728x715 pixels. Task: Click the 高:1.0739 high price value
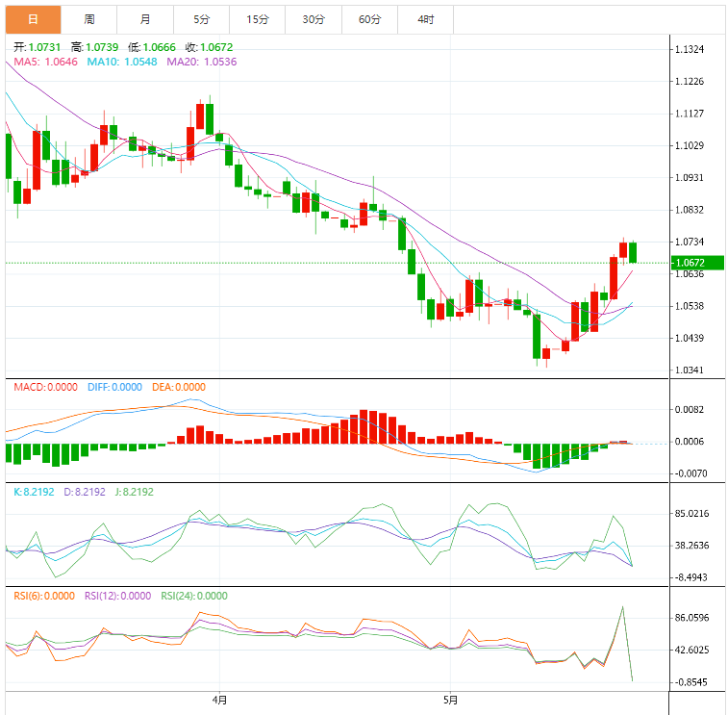pos(94,47)
